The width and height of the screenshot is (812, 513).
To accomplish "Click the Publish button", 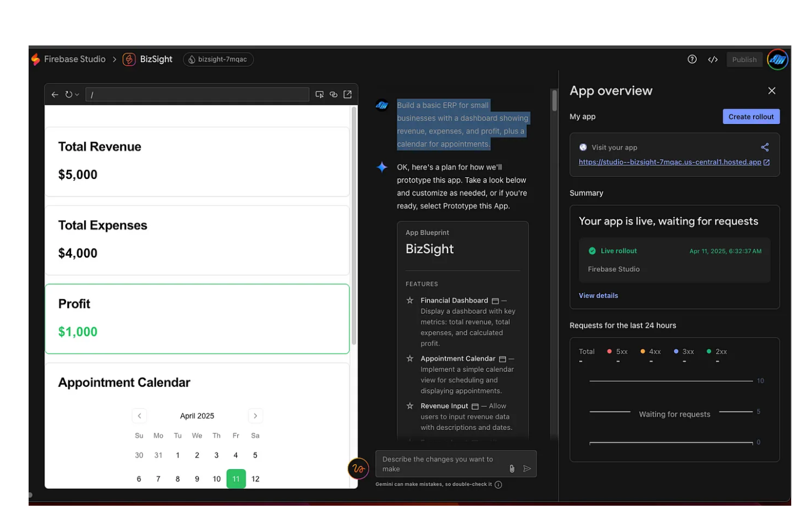I will pyautogui.click(x=744, y=59).
